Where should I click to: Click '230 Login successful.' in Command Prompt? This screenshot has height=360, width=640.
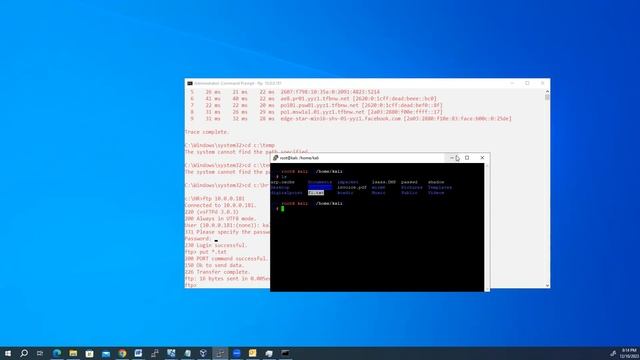216,245
